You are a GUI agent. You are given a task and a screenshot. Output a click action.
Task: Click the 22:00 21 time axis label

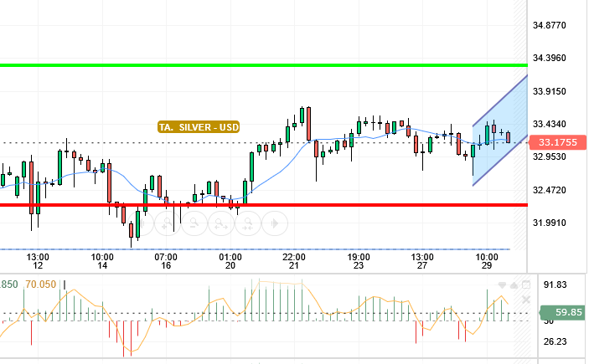pos(294,261)
